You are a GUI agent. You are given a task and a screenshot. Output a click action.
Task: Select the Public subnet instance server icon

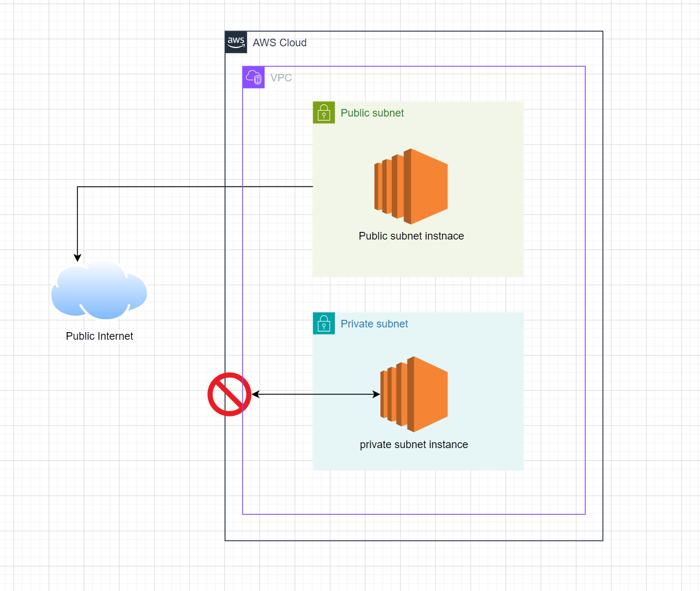click(x=410, y=186)
